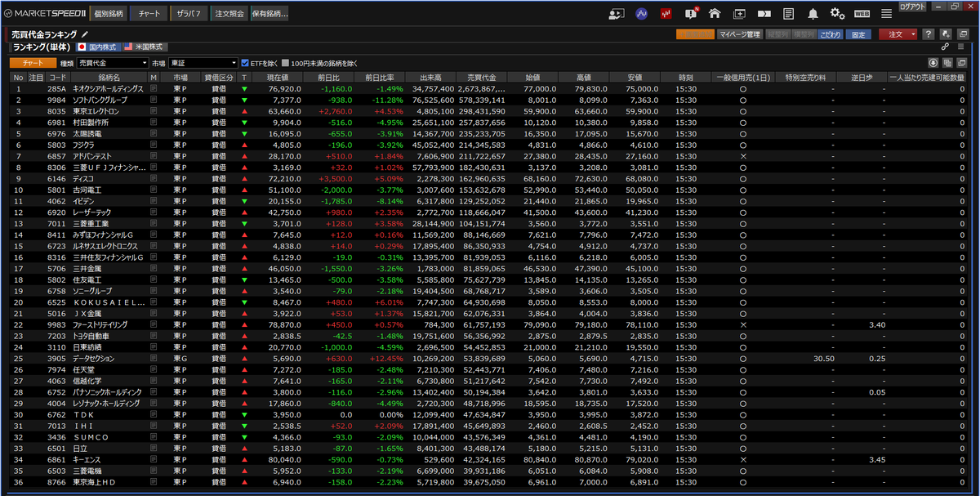Sort by 前日比率 column header
Viewport: 980px width, 496px height.
click(x=380, y=77)
